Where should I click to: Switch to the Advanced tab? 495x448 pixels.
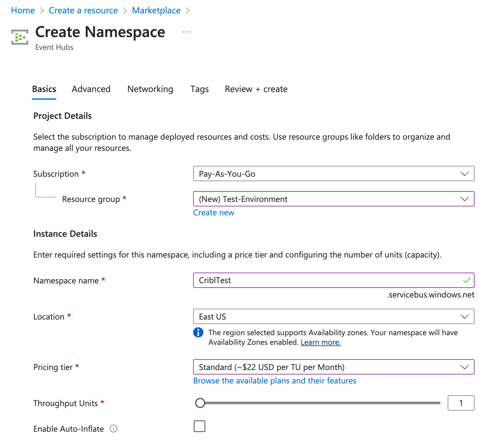[91, 89]
